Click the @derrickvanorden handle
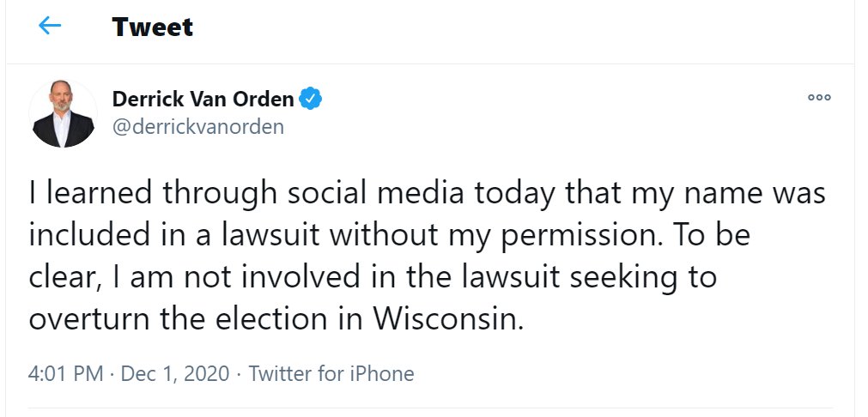Viewport: 868px width, 417px height. pyautogui.click(x=197, y=127)
